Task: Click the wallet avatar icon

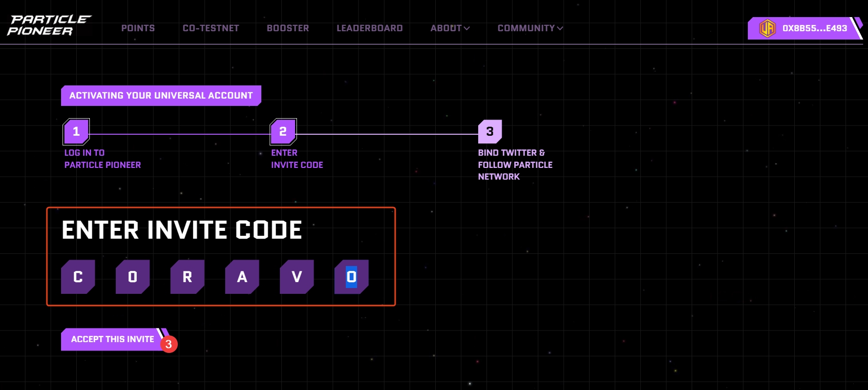Action: pyautogui.click(x=767, y=28)
